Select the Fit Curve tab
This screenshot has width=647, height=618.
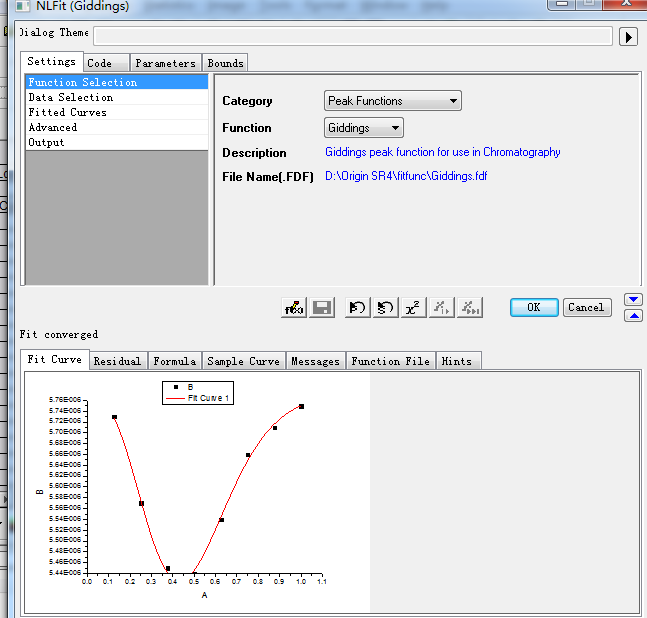pos(54,360)
